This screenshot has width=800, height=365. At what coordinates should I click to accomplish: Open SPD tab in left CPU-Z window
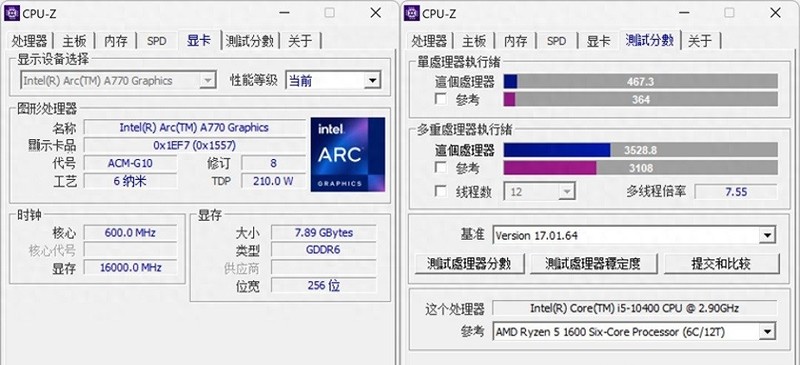coord(157,41)
